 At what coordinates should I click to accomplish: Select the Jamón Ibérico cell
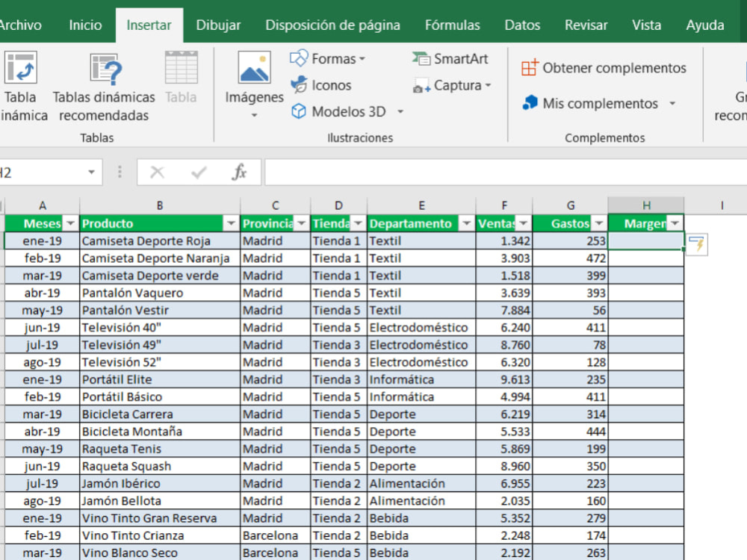(160, 483)
